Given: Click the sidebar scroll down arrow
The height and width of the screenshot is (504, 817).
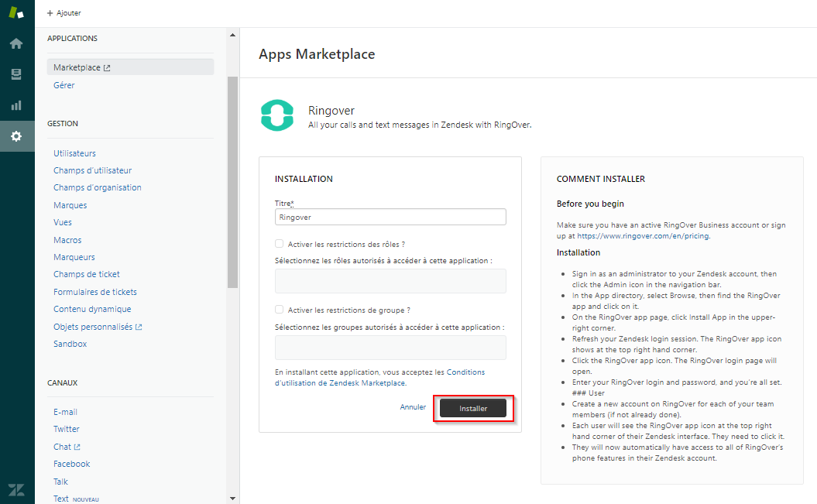Looking at the screenshot, I should tap(232, 499).
